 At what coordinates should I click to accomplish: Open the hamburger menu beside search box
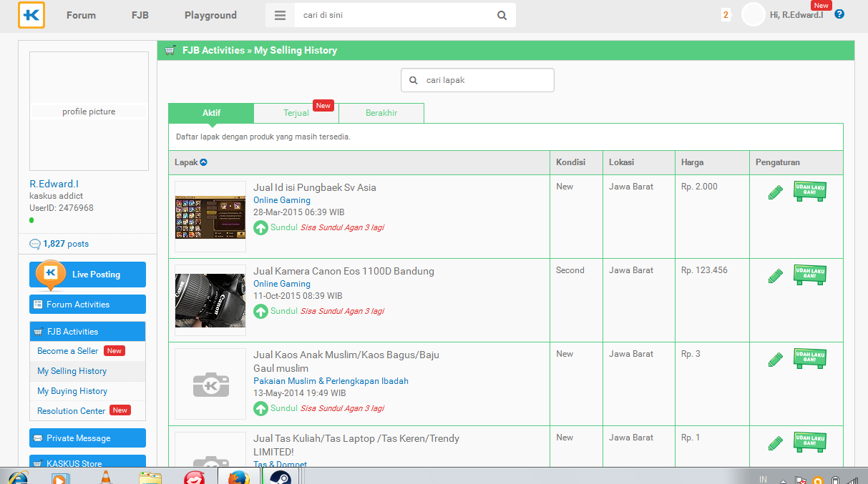[280, 15]
